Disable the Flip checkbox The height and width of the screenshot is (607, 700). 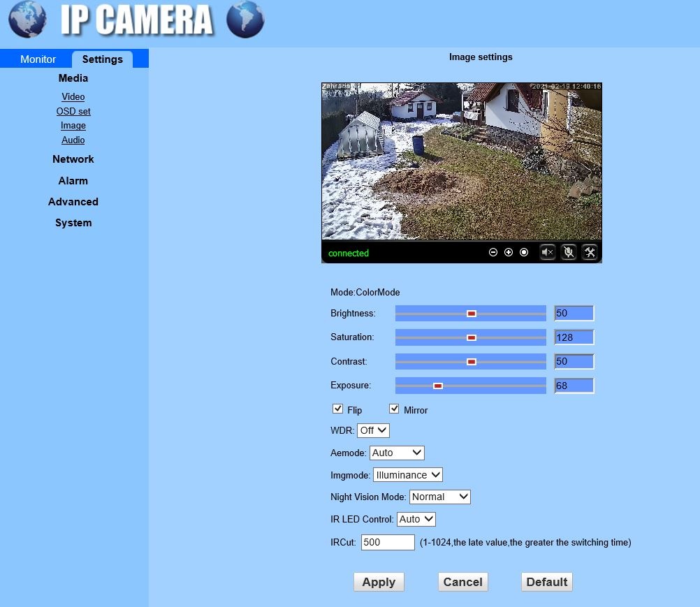point(338,408)
